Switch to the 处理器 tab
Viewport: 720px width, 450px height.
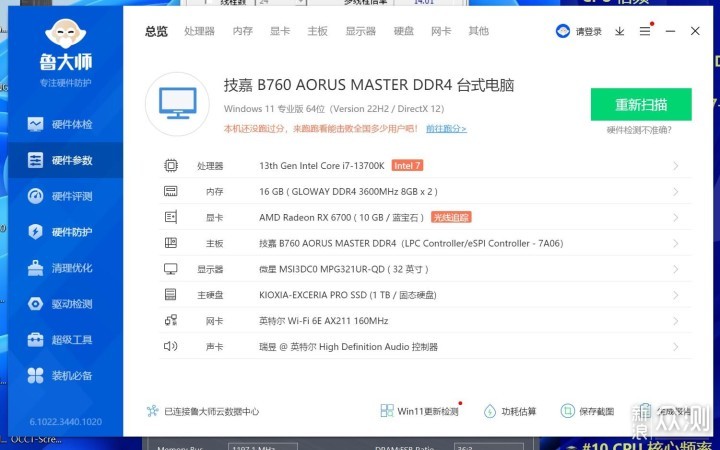[x=199, y=31]
